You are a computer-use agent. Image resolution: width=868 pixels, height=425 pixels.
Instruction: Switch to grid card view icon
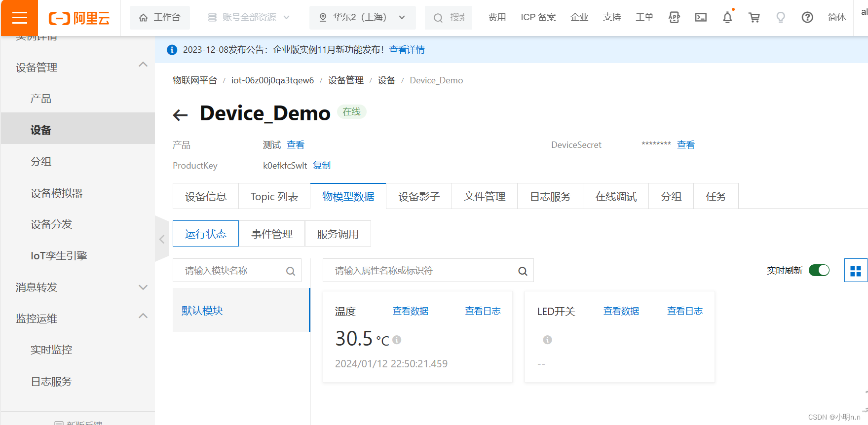pyautogui.click(x=856, y=271)
